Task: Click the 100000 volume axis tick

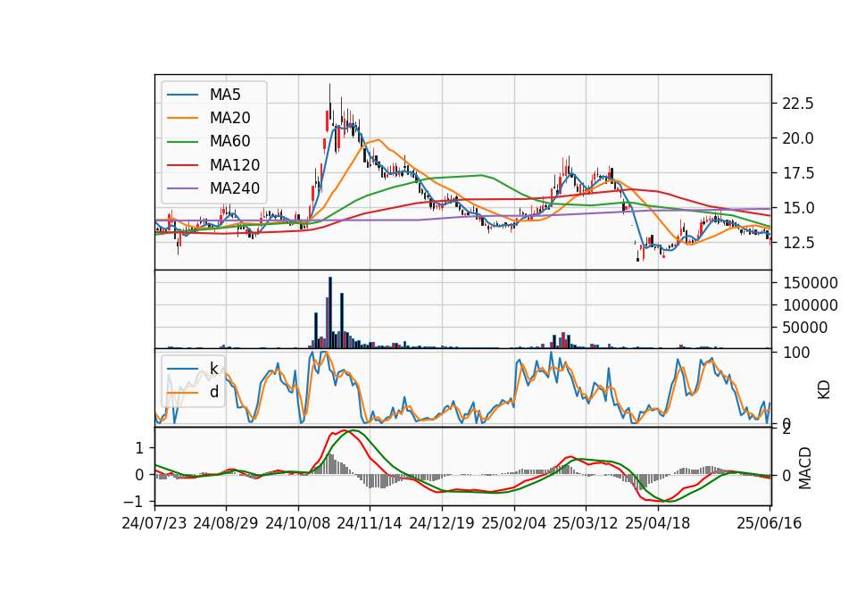Action: pos(810,305)
